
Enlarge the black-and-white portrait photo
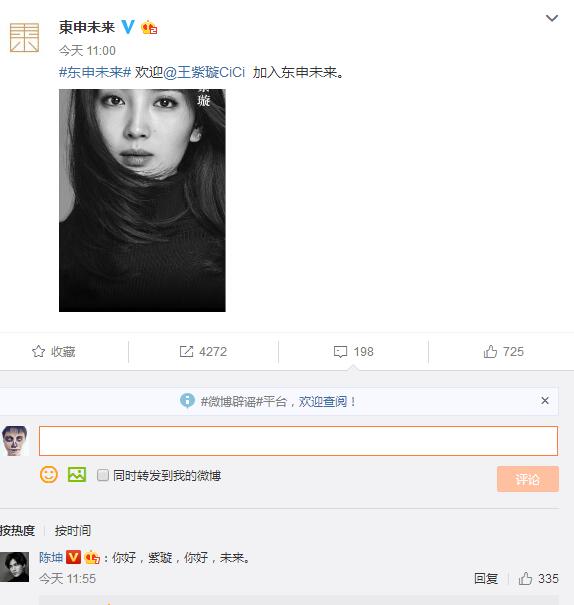point(142,200)
